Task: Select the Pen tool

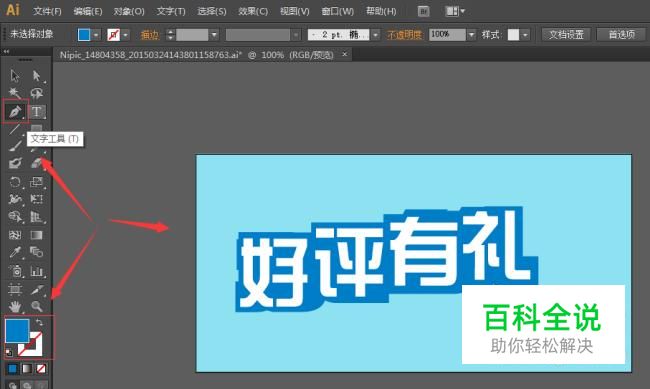Action: (x=15, y=111)
